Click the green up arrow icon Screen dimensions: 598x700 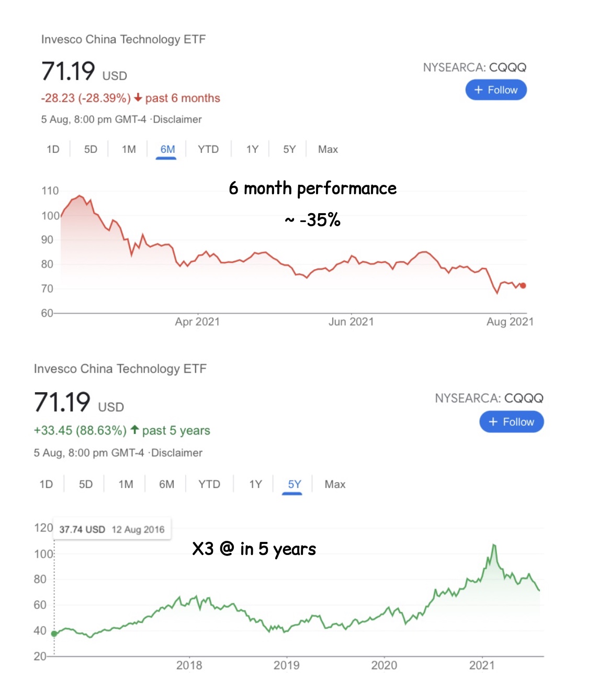134,430
